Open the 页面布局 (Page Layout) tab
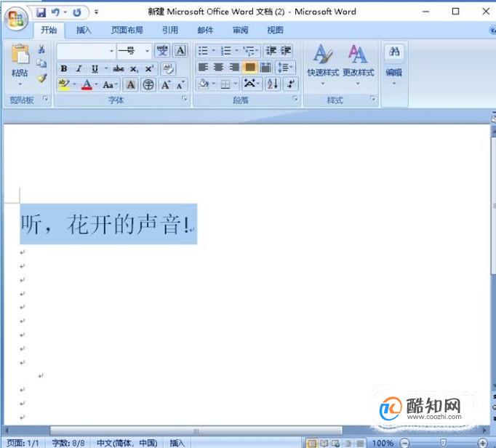The height and width of the screenshot is (448, 496). (127, 30)
